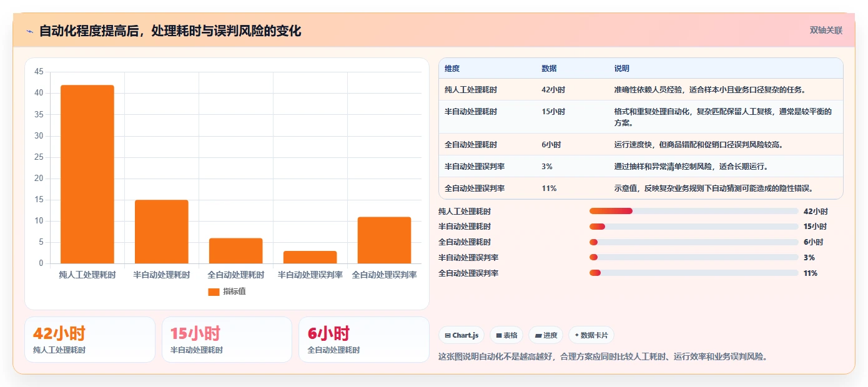This screenshot has height=387, width=868.
Task: Click the 半自动处理误判率 progress bar
Action: pos(694,257)
